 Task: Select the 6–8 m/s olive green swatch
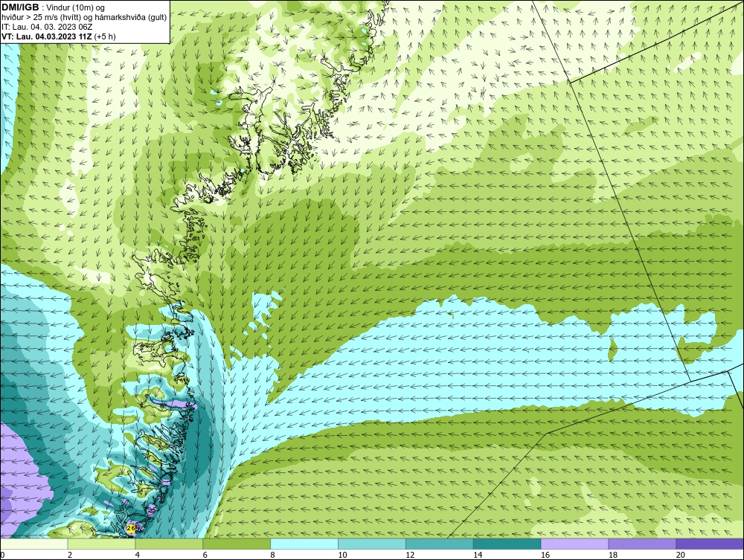[x=237, y=544]
